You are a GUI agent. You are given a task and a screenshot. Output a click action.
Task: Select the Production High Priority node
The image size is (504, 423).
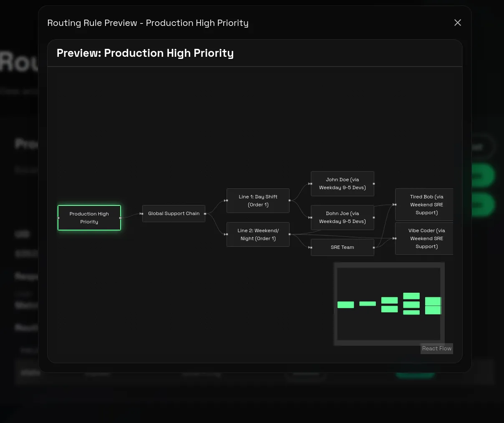click(x=89, y=218)
